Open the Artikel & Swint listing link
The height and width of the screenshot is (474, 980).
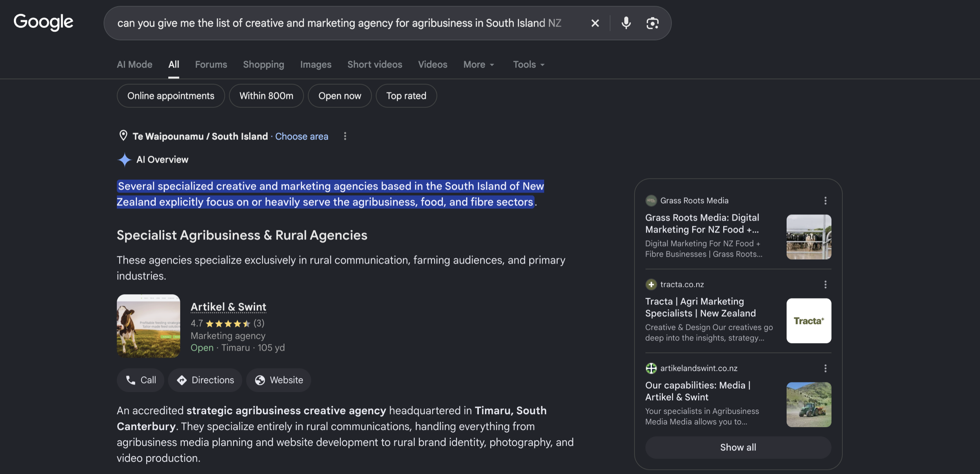tap(228, 307)
